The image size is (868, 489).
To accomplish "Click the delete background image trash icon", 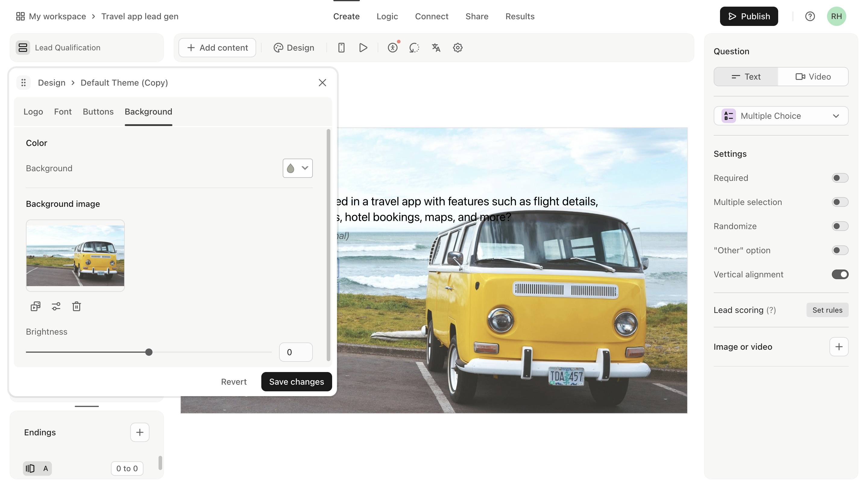I will tap(76, 306).
